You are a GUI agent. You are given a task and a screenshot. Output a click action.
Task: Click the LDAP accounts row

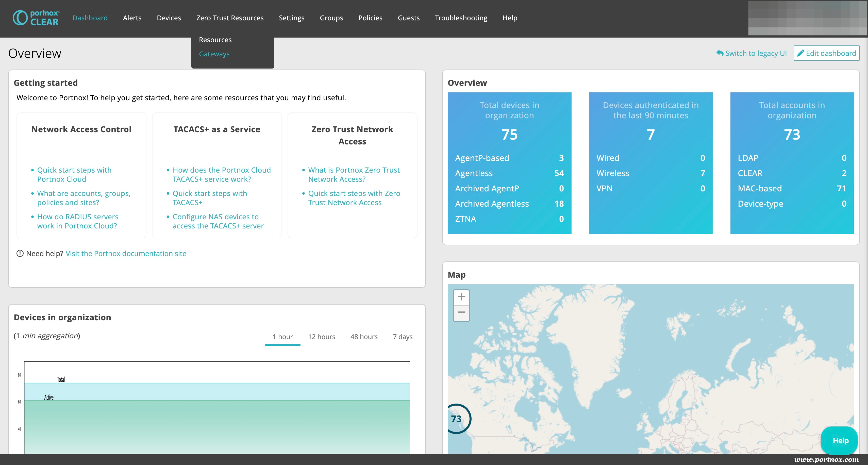pos(792,158)
